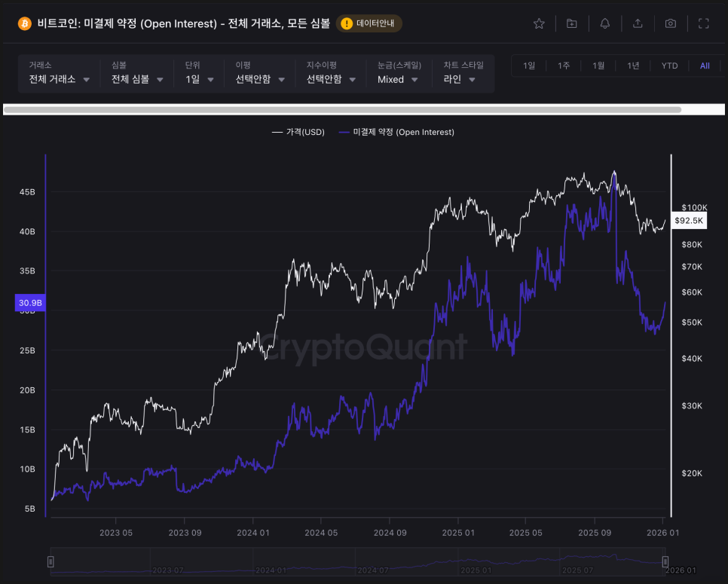Switch to the YTD range tab
The width and height of the screenshot is (728, 584).
tap(669, 66)
